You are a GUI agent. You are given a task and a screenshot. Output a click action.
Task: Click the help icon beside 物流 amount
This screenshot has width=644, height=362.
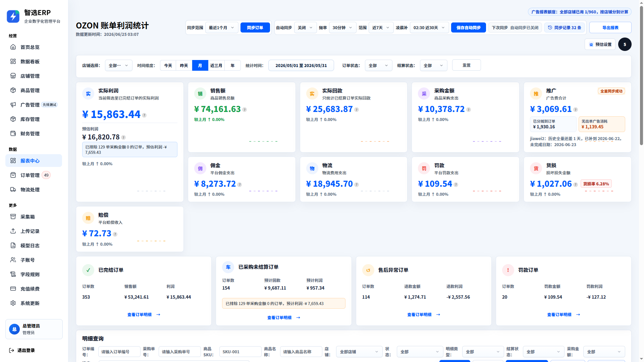tap(357, 185)
